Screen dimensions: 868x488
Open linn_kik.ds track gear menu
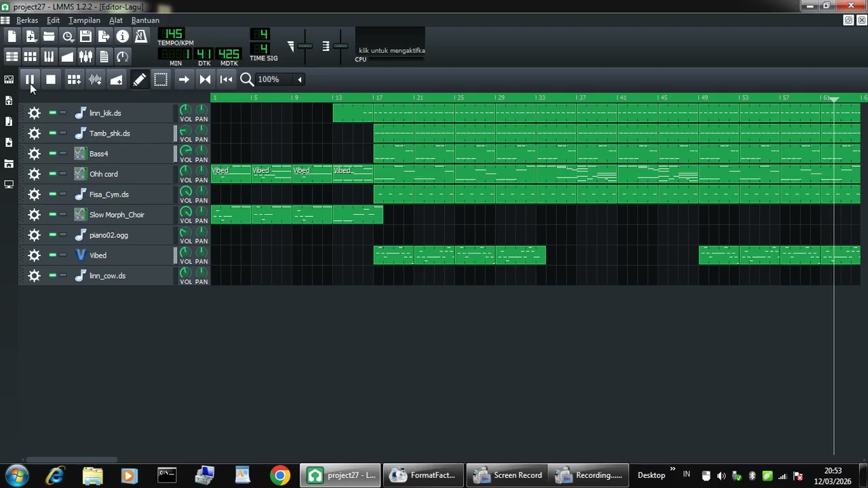click(x=34, y=113)
